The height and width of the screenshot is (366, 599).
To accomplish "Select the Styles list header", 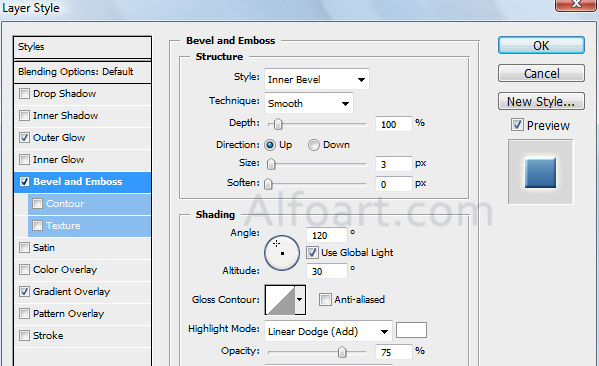I will (83, 47).
